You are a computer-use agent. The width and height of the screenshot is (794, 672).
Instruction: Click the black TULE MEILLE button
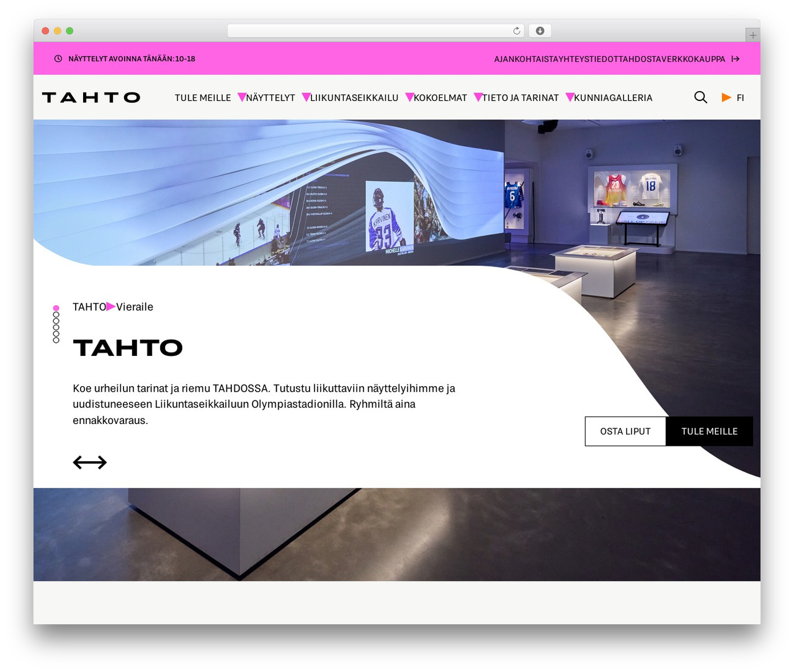coord(710,431)
